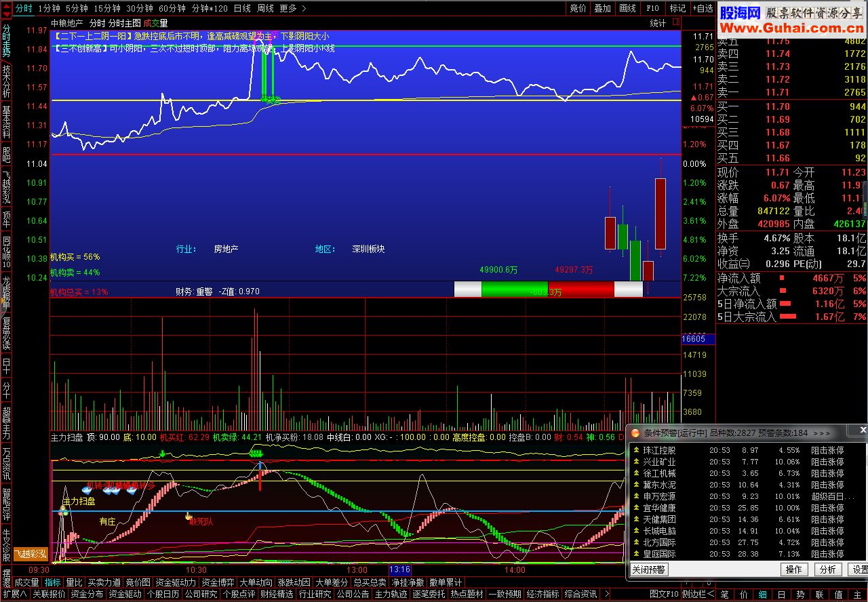Open the 公司研究 bottom tab
This screenshot has height=602, width=868.
coord(201,595)
